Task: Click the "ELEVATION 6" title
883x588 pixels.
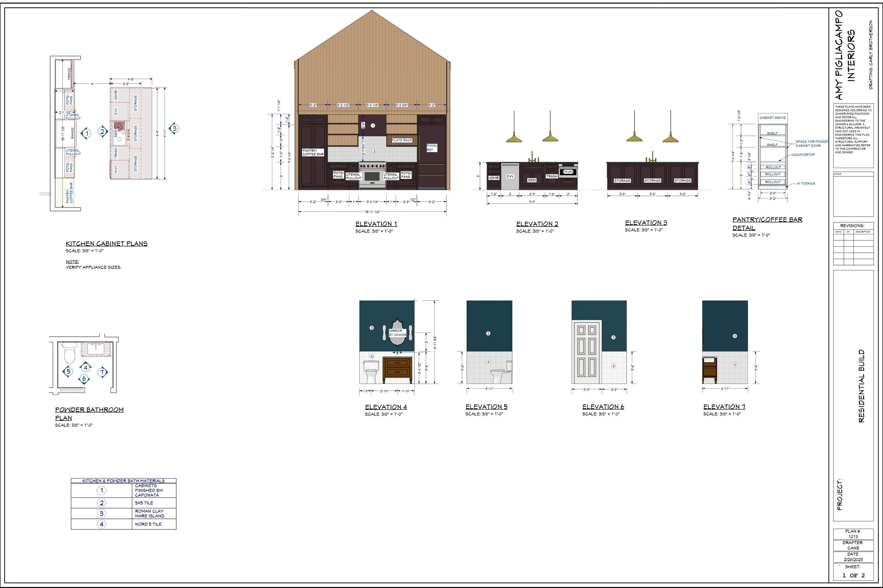Action: click(603, 407)
